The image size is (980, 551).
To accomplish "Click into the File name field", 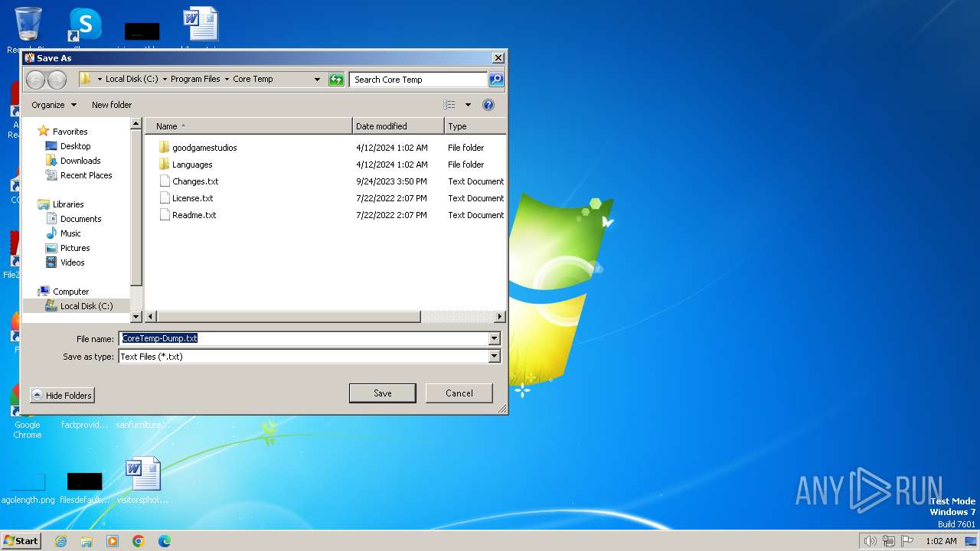I will [303, 338].
